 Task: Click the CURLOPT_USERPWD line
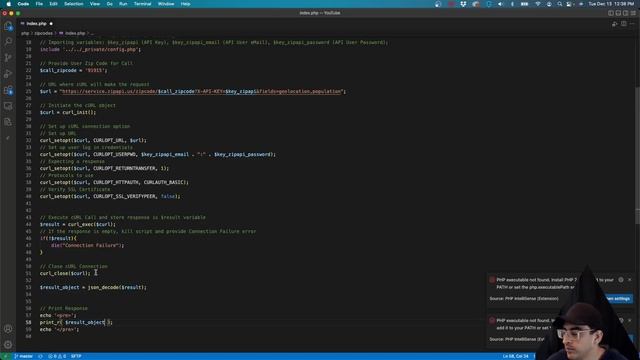(158, 154)
